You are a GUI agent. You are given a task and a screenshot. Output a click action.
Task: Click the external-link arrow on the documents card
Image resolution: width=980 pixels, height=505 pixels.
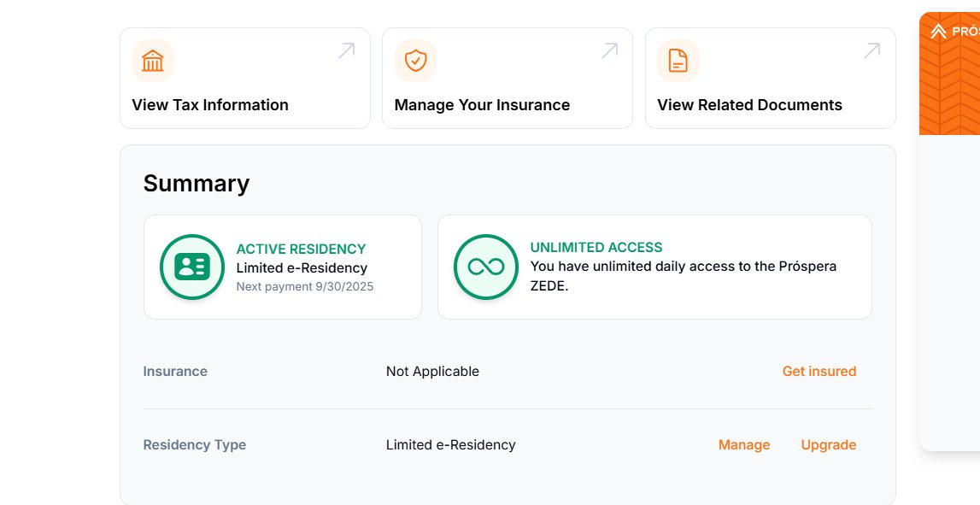coord(871,50)
